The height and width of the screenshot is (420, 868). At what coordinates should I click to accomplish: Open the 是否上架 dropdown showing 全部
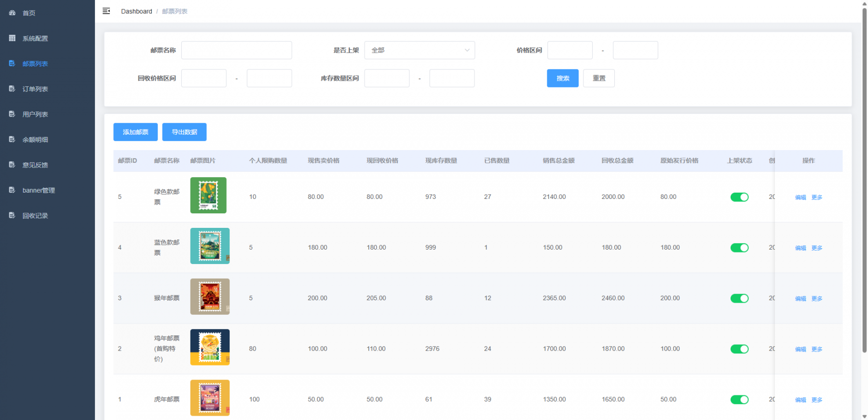(420, 50)
